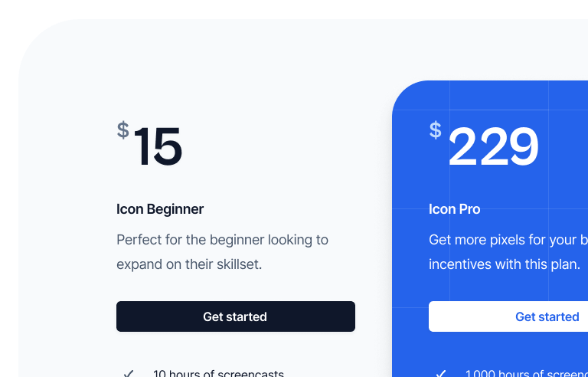Screen dimensions: 588x377
Task: Click the "expand on their skillset" text line
Action: (189, 264)
